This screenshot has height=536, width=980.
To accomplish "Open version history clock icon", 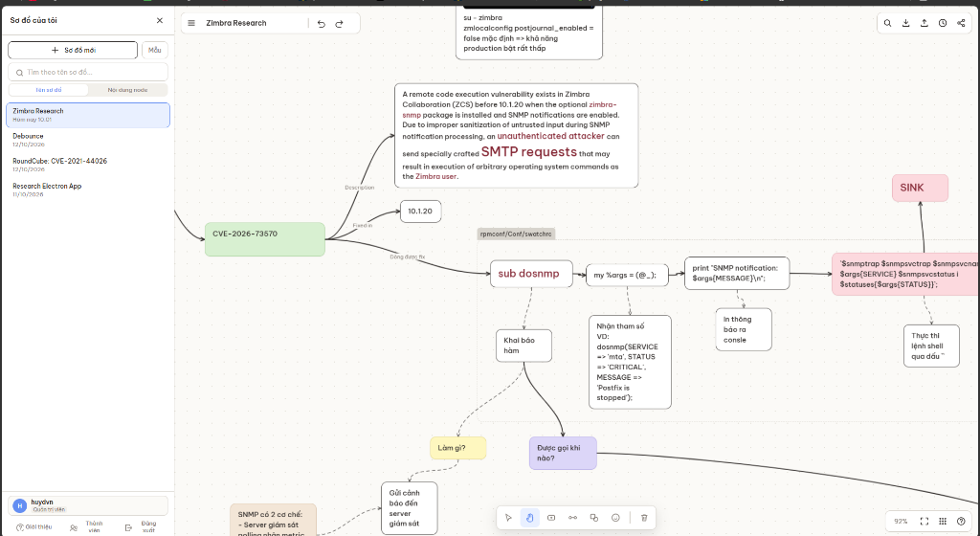I will tap(943, 23).
